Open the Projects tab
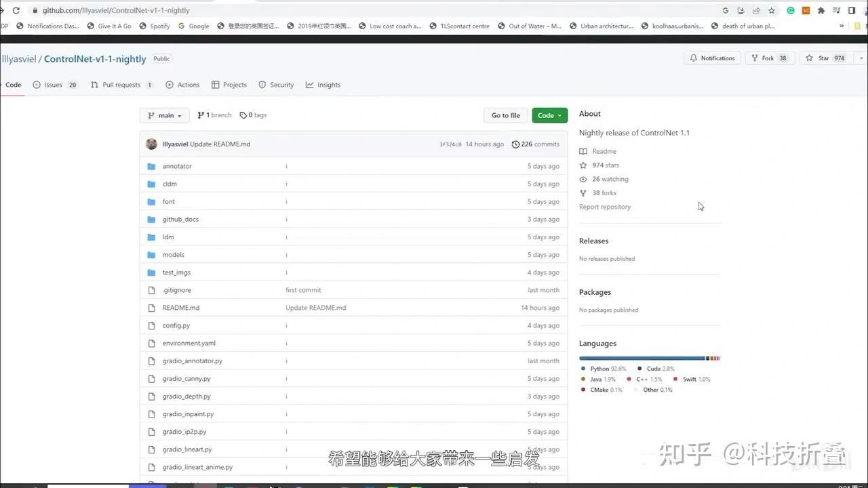The width and height of the screenshot is (868, 488). click(229, 85)
